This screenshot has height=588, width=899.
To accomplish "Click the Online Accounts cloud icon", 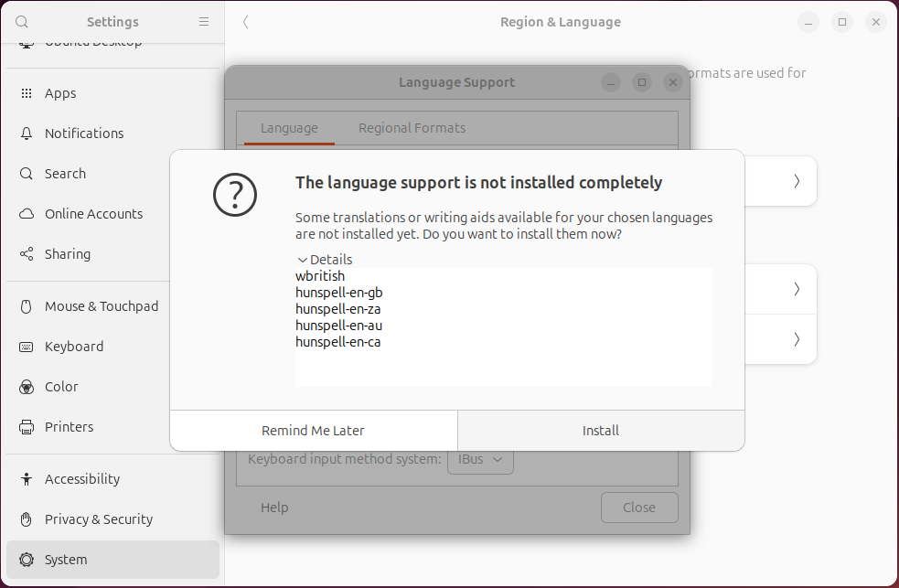I will 27,214.
